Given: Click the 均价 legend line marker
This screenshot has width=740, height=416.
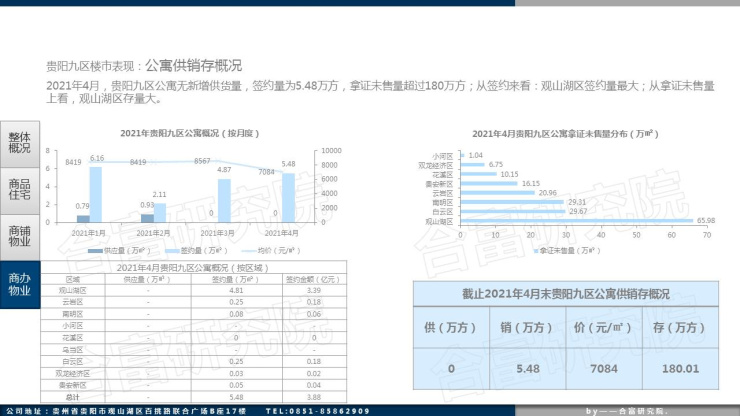Looking at the screenshot, I should pos(249,251).
